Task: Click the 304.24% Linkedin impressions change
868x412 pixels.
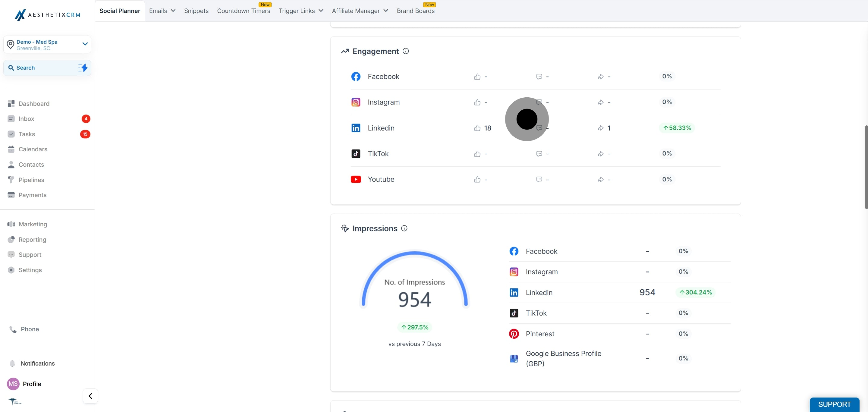Action: 696,292
